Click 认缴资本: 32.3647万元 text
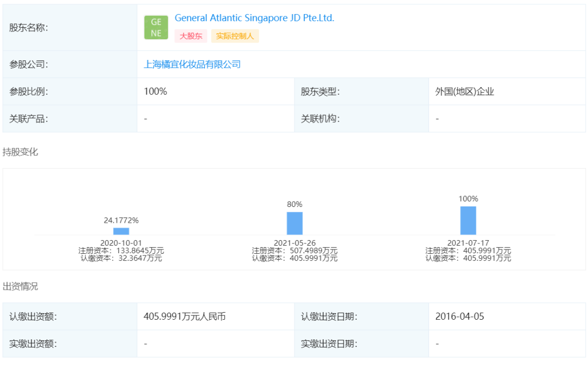 pyautogui.click(x=121, y=258)
